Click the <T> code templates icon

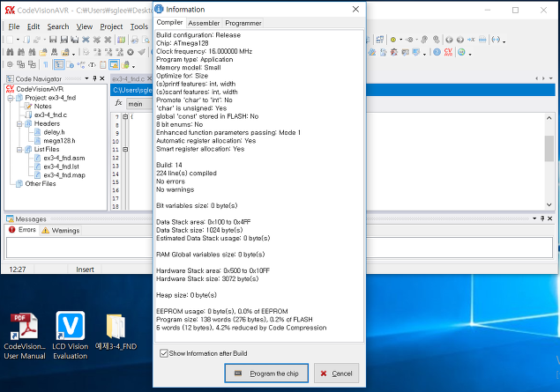(x=92, y=64)
